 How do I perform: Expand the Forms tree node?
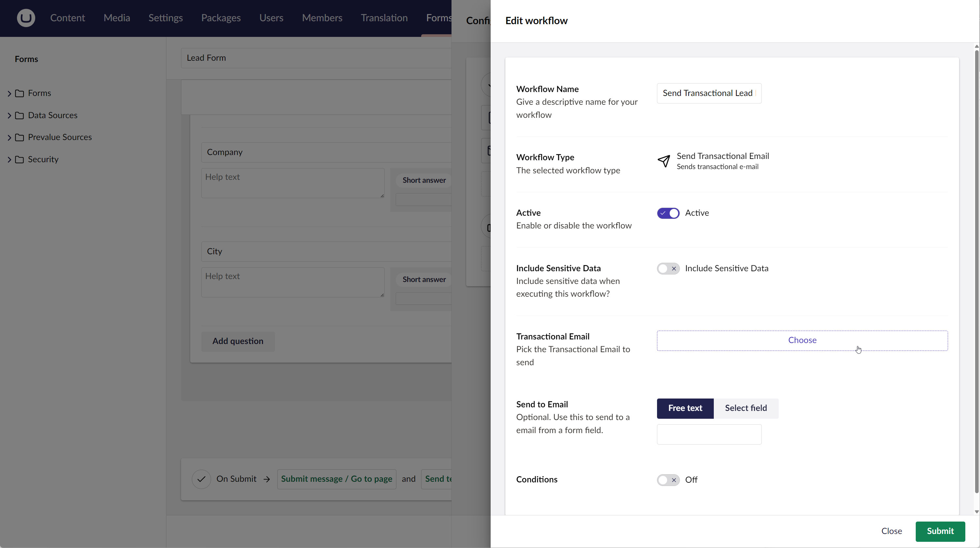tap(9, 93)
